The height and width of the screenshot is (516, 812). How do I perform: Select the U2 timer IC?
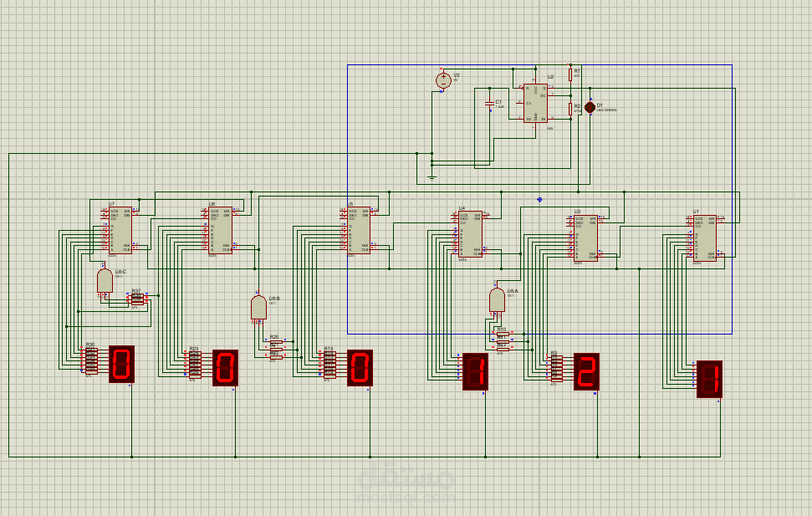pyautogui.click(x=535, y=103)
